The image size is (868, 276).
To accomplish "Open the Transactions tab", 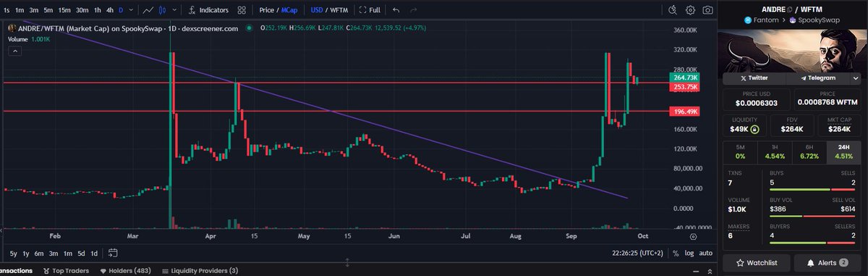I will point(17,271).
